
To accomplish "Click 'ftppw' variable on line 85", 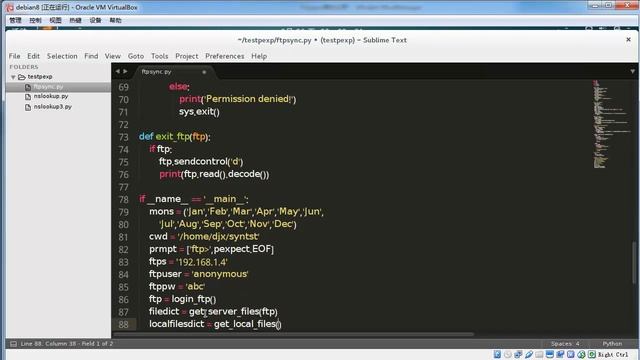I will point(162,287).
